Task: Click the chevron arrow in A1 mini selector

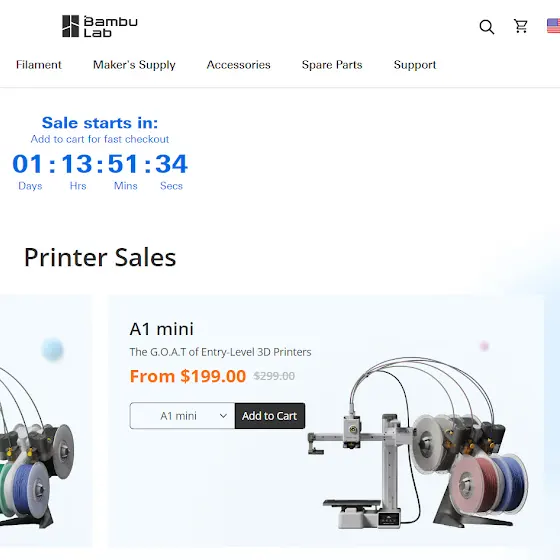Action: click(223, 416)
